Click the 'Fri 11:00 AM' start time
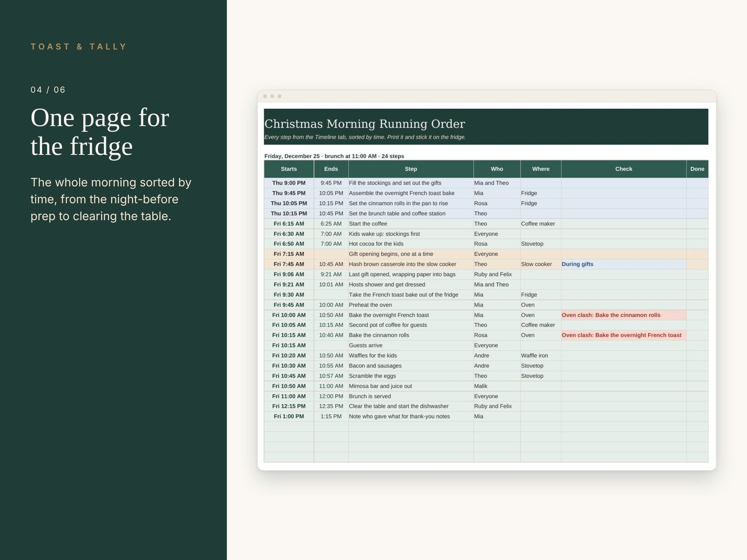 click(x=289, y=396)
